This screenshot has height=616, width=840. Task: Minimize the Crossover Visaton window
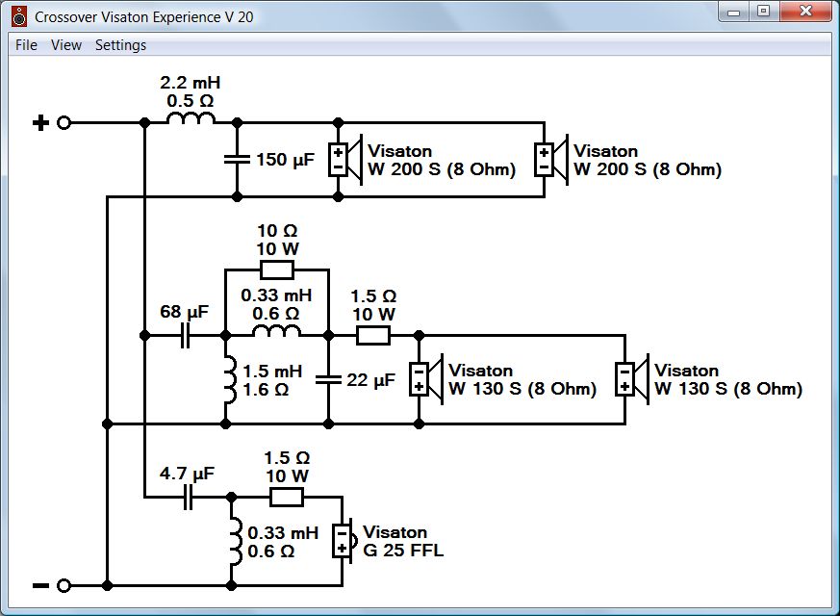tap(734, 12)
